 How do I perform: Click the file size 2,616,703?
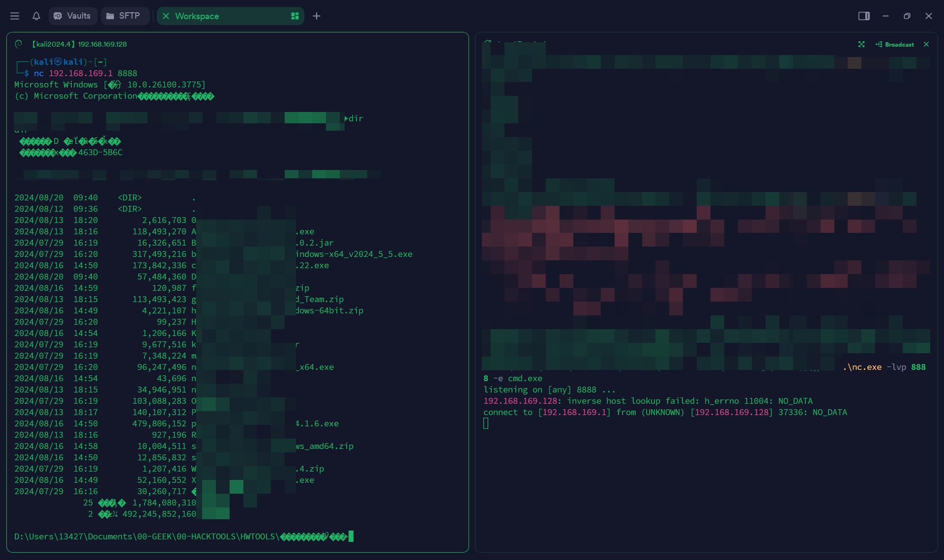(x=164, y=220)
